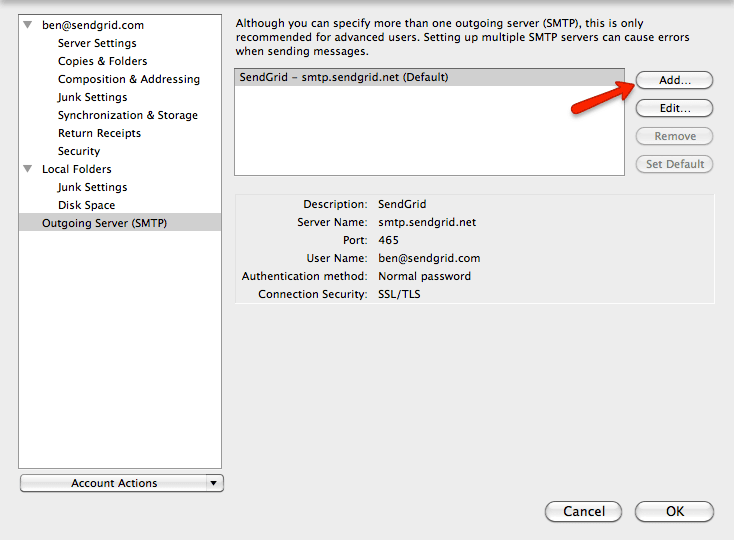Open Junk Settings under Local Folders
Image resolution: width=734 pixels, height=540 pixels.
click(x=92, y=187)
